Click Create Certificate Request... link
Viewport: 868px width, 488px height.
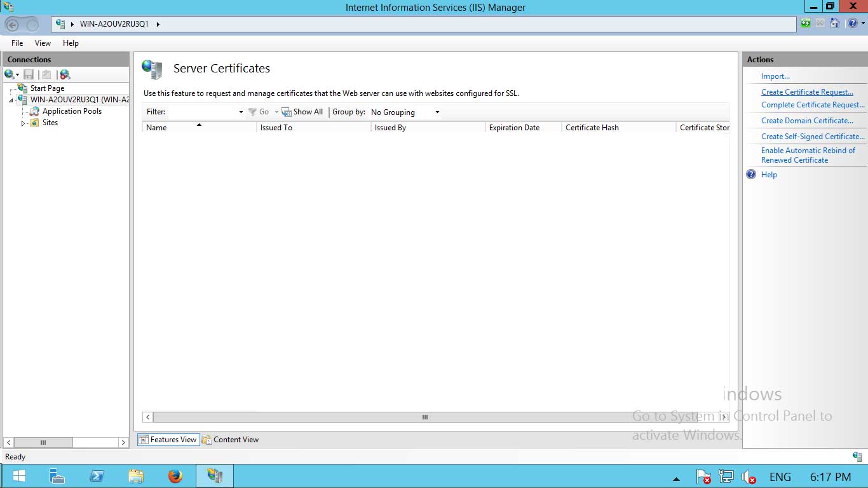pos(807,92)
